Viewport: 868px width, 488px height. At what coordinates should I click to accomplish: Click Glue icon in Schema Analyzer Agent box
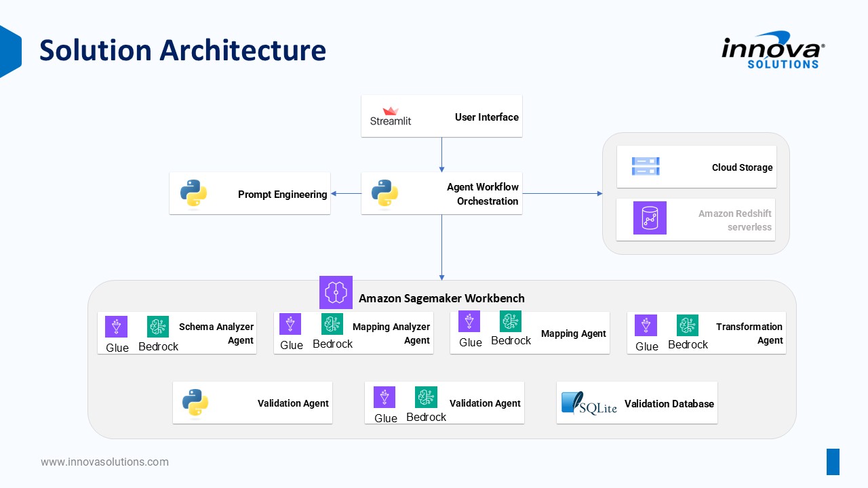117,327
